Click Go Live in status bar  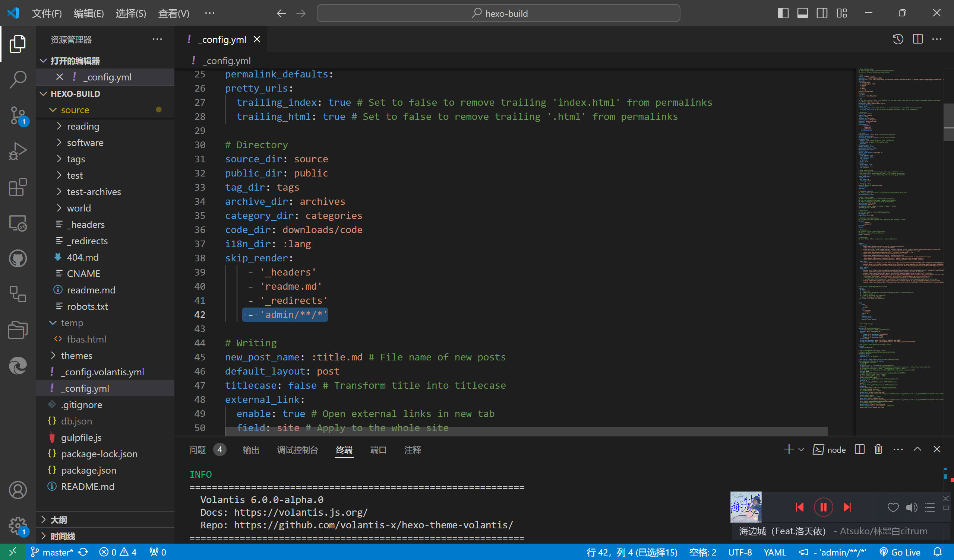click(900, 553)
